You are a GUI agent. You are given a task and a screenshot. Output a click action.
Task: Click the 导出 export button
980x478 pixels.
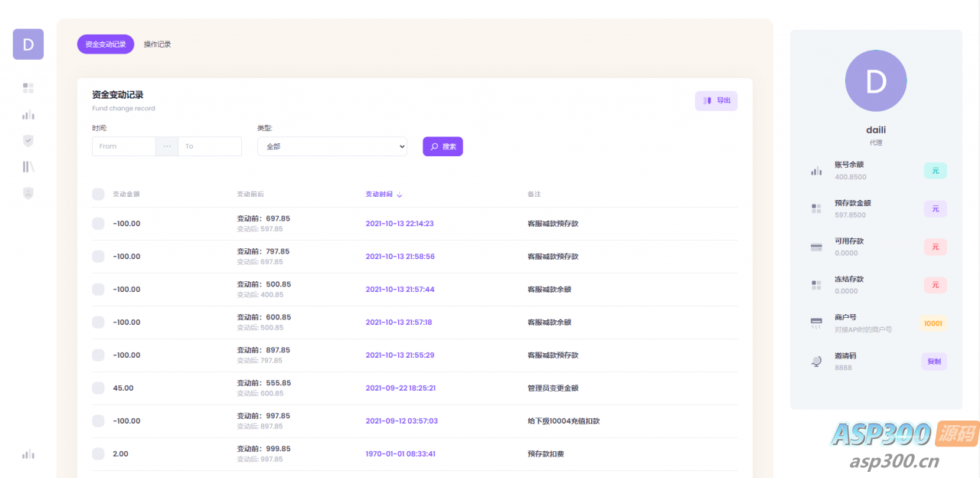tap(716, 101)
